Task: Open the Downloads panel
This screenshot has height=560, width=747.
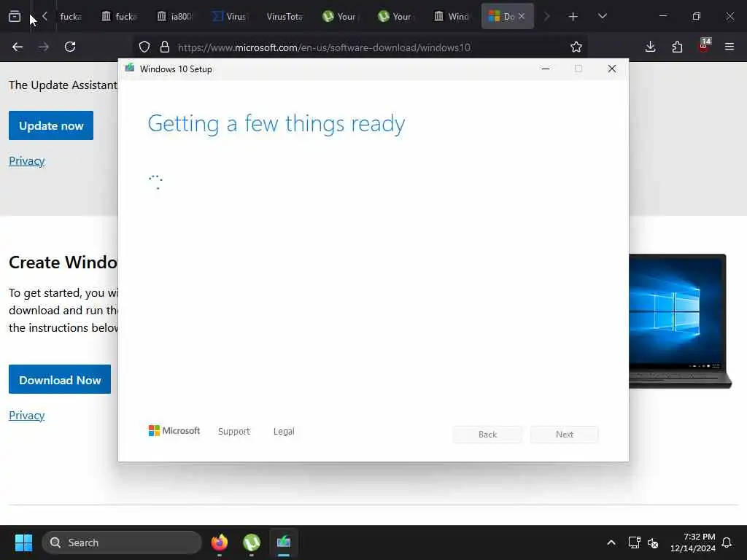Action: (x=650, y=47)
